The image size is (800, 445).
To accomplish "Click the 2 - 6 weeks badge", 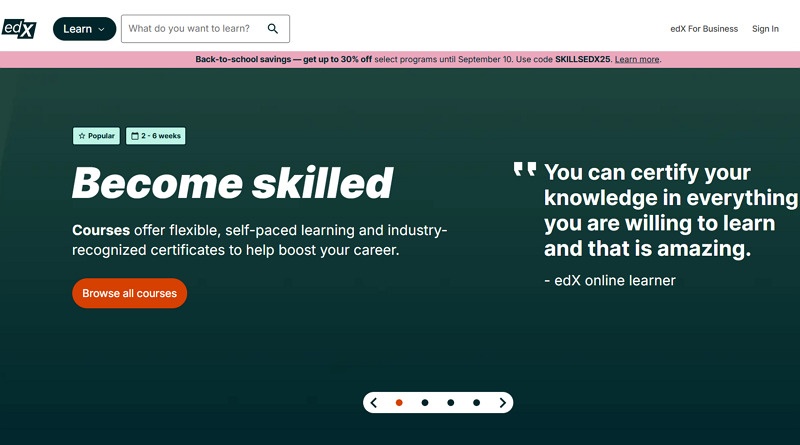I will [x=156, y=136].
